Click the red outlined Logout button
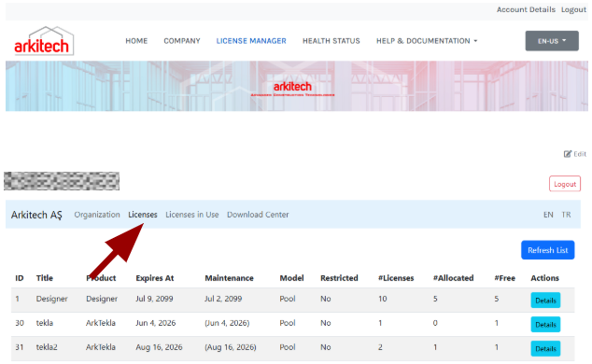592x364 pixels. click(564, 184)
